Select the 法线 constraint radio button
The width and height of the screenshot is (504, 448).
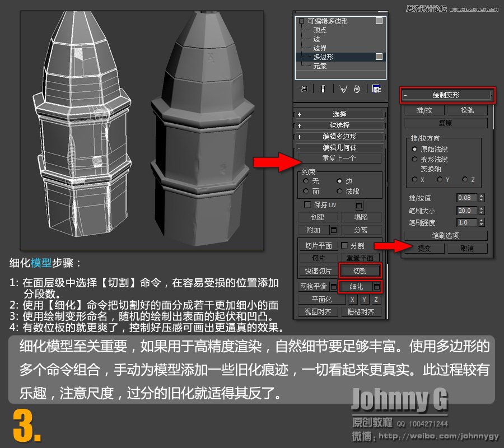tap(339, 192)
